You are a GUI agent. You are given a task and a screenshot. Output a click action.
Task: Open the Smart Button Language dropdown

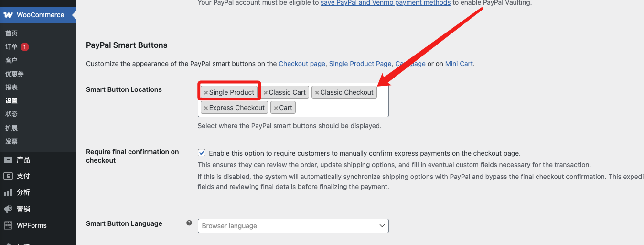(293, 226)
